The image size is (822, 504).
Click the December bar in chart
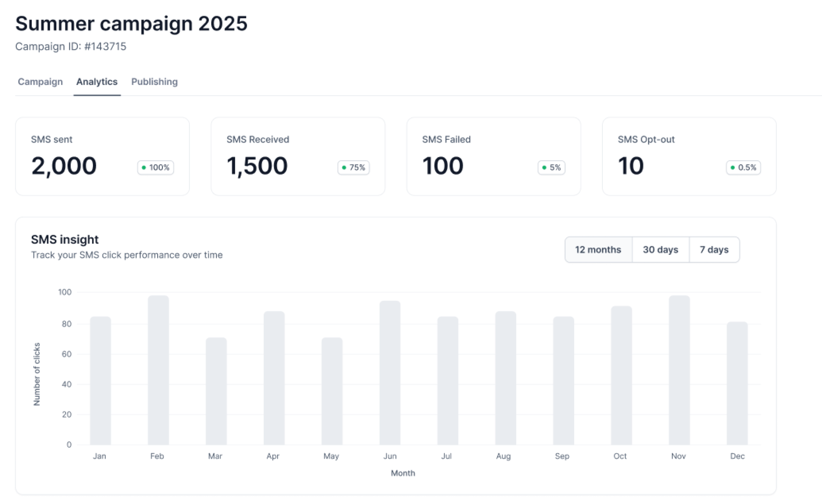(x=737, y=383)
